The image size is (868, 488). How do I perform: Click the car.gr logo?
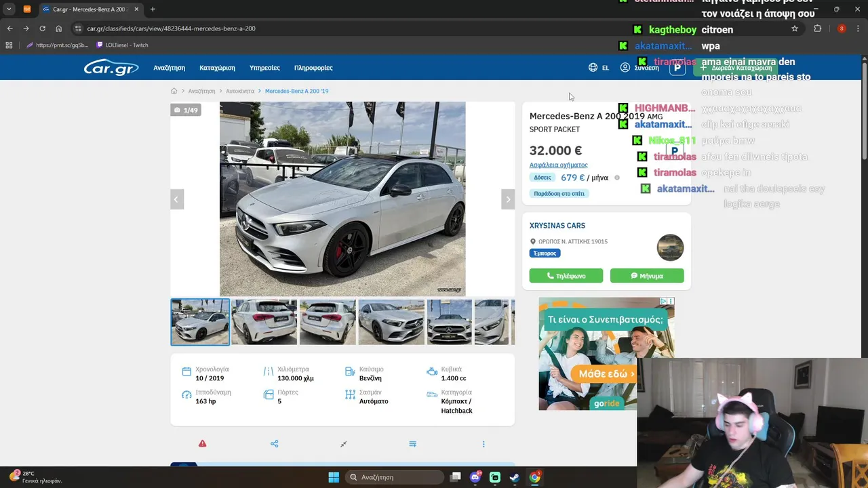[x=111, y=67]
